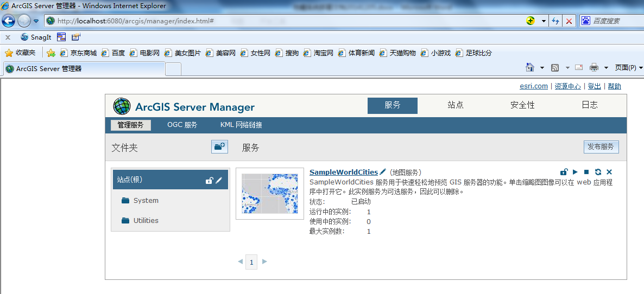Open recent pages dropdown beside Forward button
The height and width of the screenshot is (294, 644).
coord(36,21)
